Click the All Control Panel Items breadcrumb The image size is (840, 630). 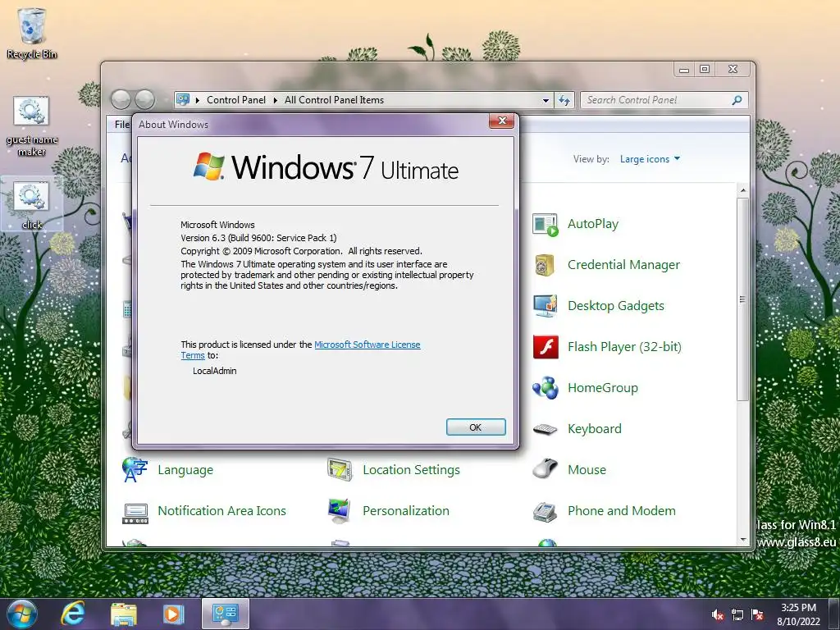(x=335, y=100)
